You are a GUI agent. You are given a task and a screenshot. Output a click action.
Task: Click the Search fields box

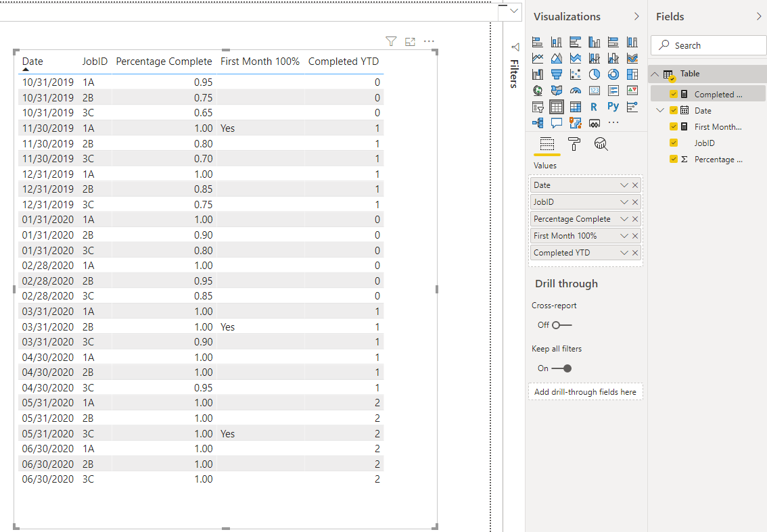[708, 45]
